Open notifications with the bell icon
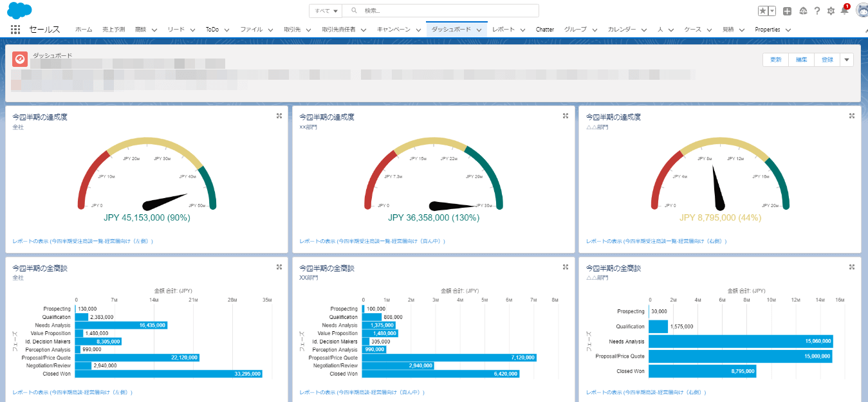The height and width of the screenshot is (402, 868). click(845, 10)
